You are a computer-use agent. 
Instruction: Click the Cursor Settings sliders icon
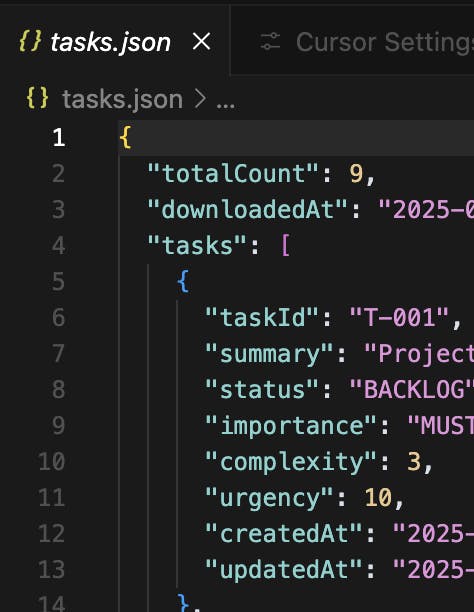point(270,41)
